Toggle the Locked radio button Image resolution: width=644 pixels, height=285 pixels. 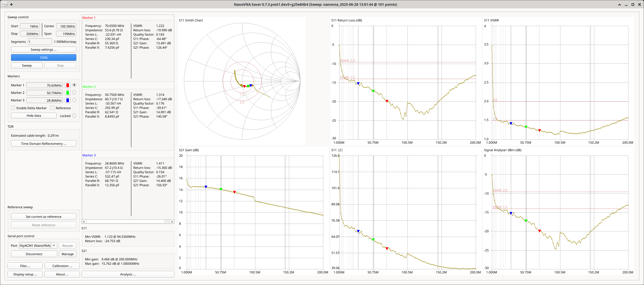(x=74, y=116)
